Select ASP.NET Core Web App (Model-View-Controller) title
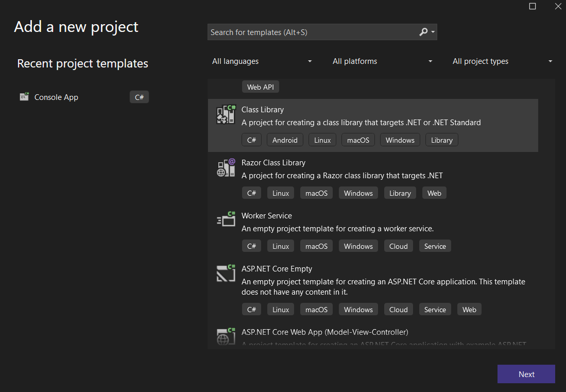This screenshot has height=392, width=566. point(325,332)
